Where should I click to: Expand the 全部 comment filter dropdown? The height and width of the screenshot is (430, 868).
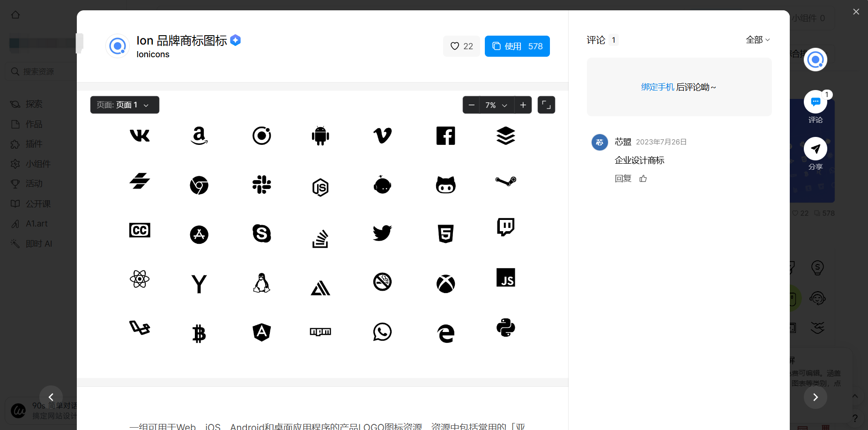coord(758,40)
